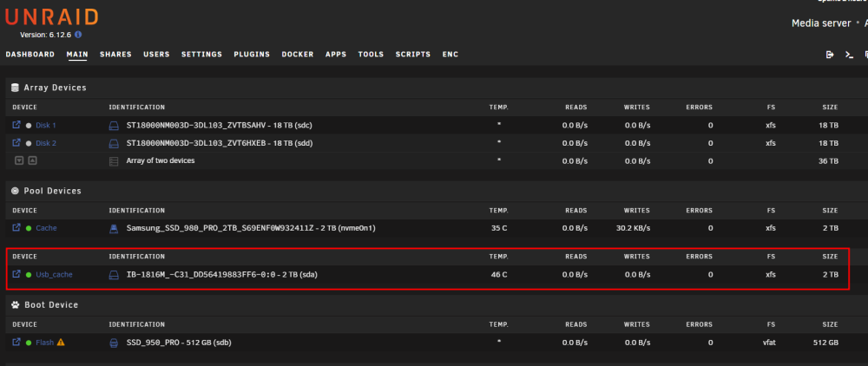
Task: Click the 36 TB array total size
Action: click(829, 161)
